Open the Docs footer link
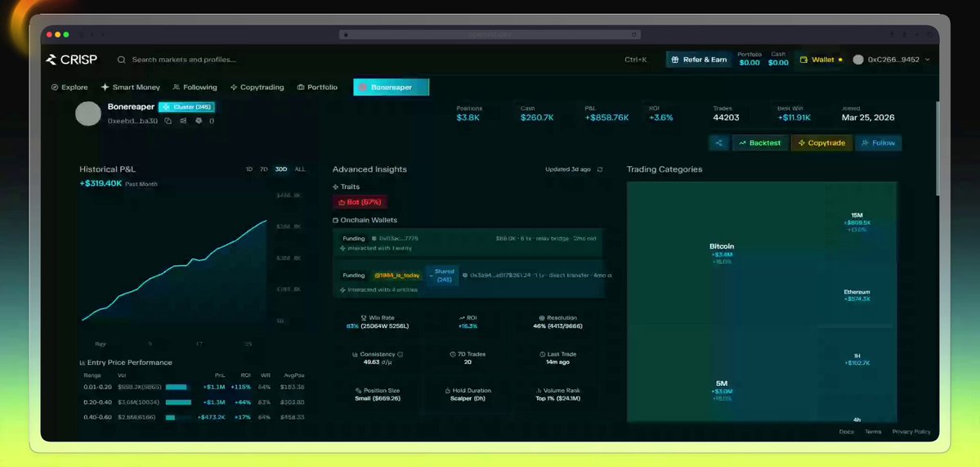 (x=846, y=431)
